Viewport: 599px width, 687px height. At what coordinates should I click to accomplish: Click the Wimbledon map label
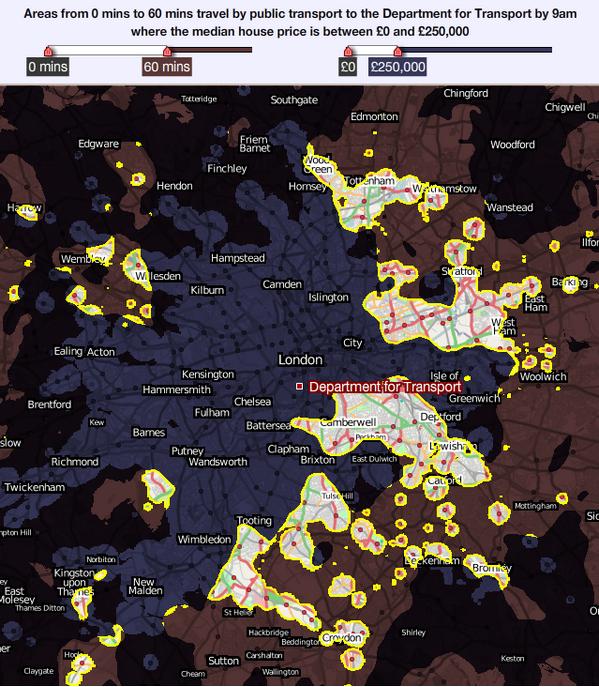pos(204,539)
